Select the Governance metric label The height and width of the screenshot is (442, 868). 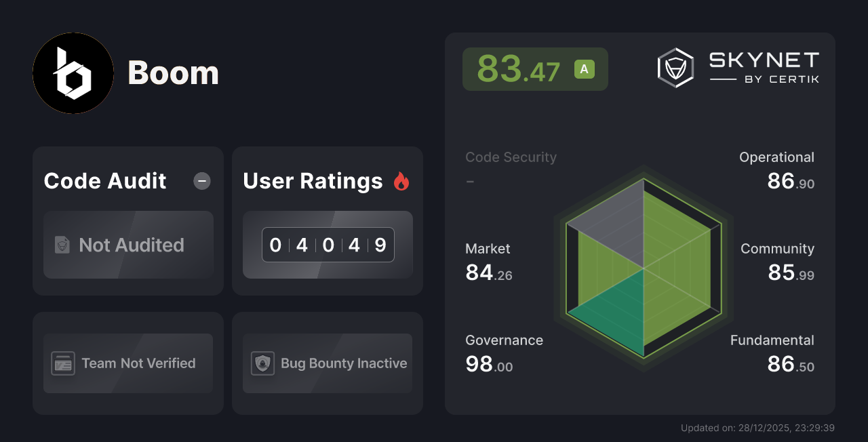(x=504, y=340)
